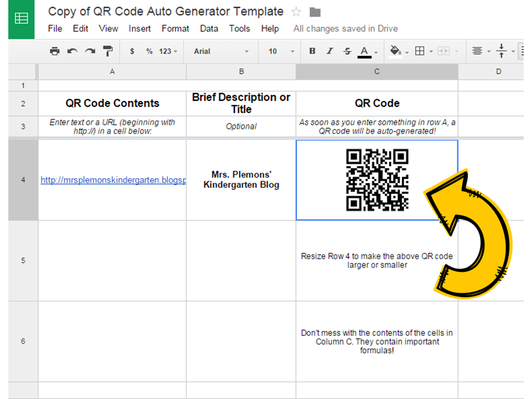Open vertical align options
532x399 pixels.
[501, 51]
